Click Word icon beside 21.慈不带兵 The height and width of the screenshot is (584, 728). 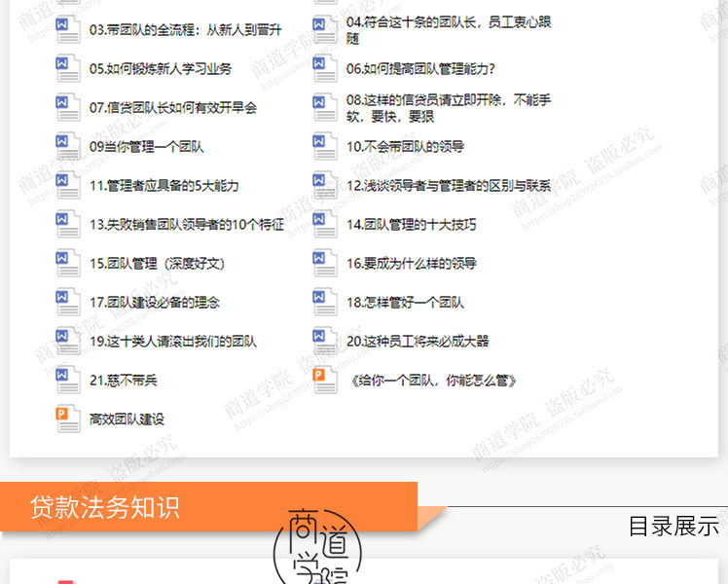point(68,380)
